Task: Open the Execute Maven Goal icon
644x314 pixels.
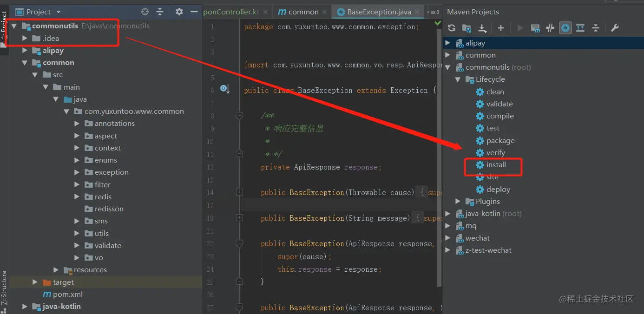Action: [535, 28]
